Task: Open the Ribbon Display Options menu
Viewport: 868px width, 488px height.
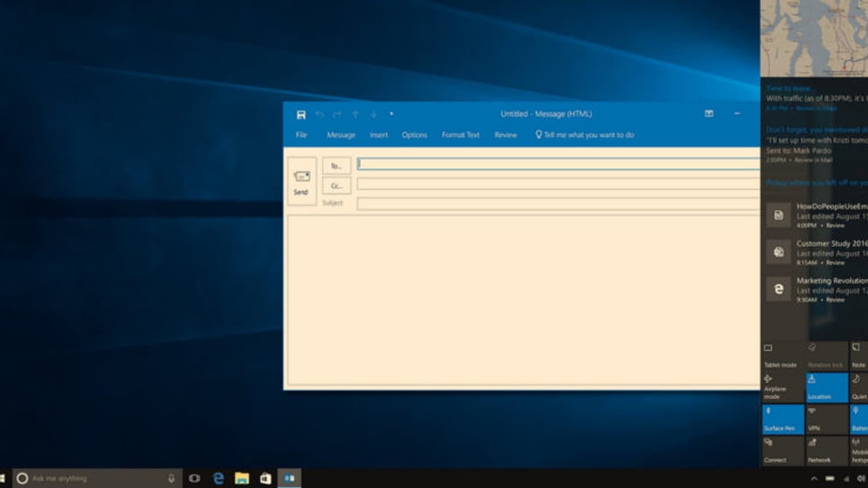Action: [709, 114]
